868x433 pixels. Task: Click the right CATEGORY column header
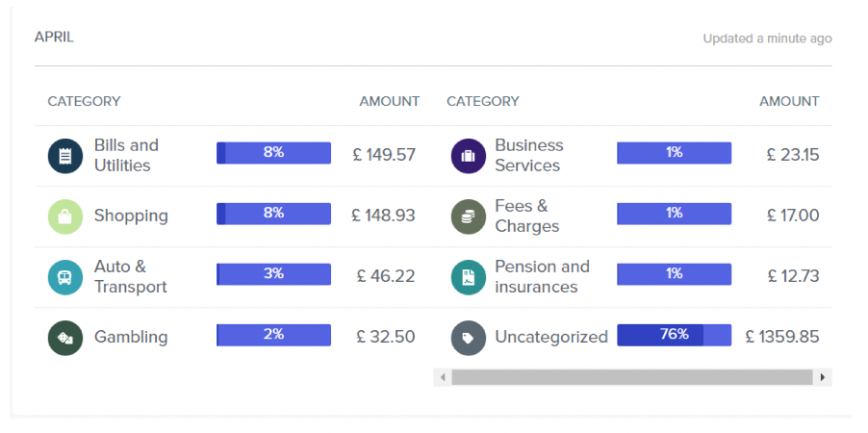click(x=482, y=101)
